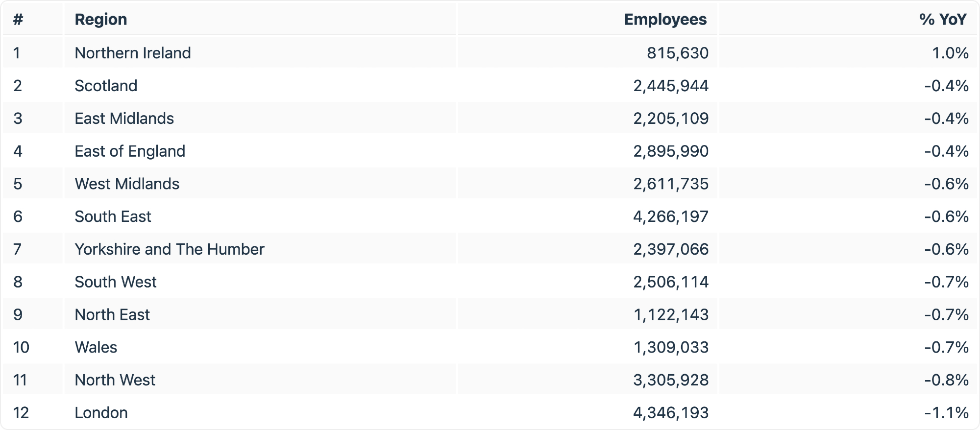Click London's employee count 4,346,193
The height and width of the screenshot is (430, 980).
pyautogui.click(x=670, y=413)
